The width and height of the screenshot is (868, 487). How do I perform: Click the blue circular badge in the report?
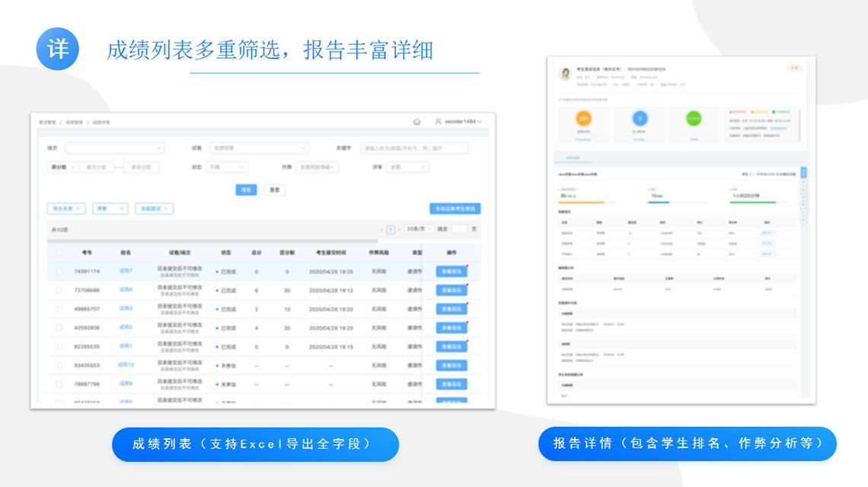640,119
